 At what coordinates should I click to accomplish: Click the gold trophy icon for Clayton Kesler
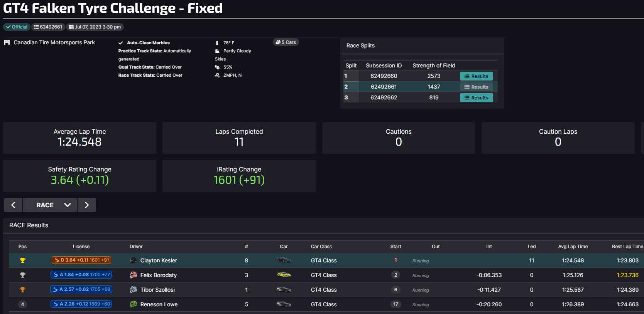pyautogui.click(x=23, y=260)
